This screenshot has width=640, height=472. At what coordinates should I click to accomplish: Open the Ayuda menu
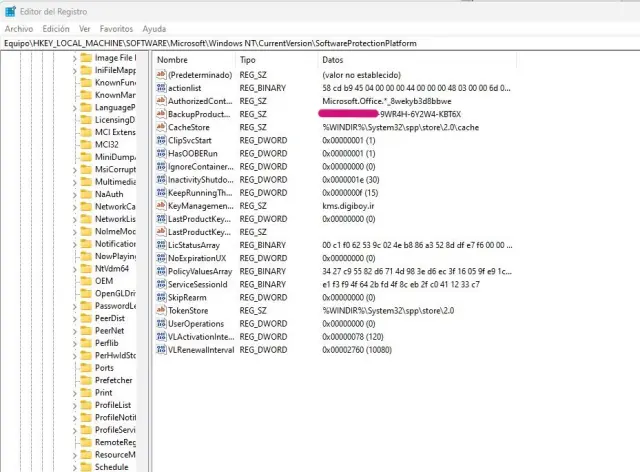154,29
